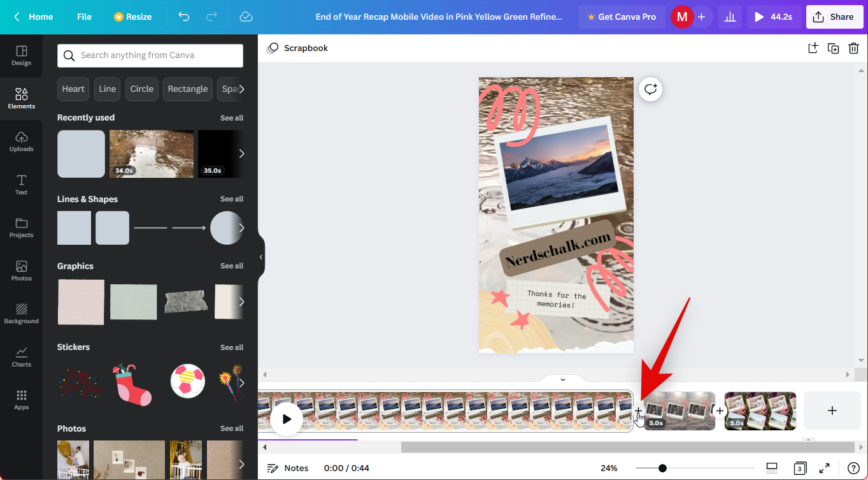Add a collaborator with plus icon
868x480 pixels.
tap(701, 17)
